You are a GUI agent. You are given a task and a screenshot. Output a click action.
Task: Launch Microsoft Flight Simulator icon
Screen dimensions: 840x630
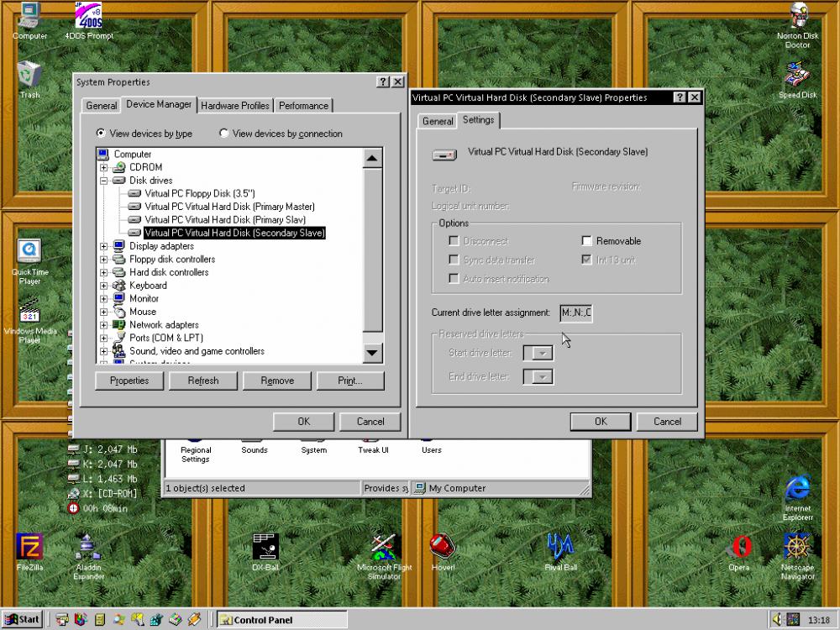384,546
